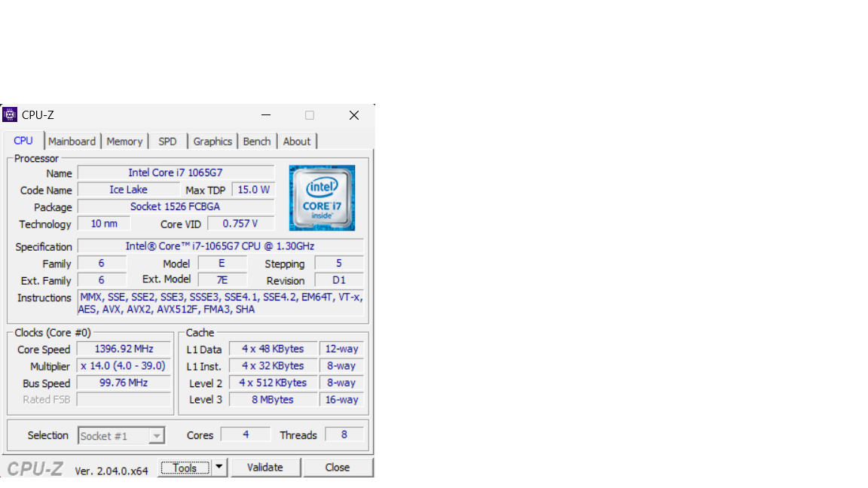Minimize the CPU-Z window
The image size is (868, 488).
click(x=266, y=115)
